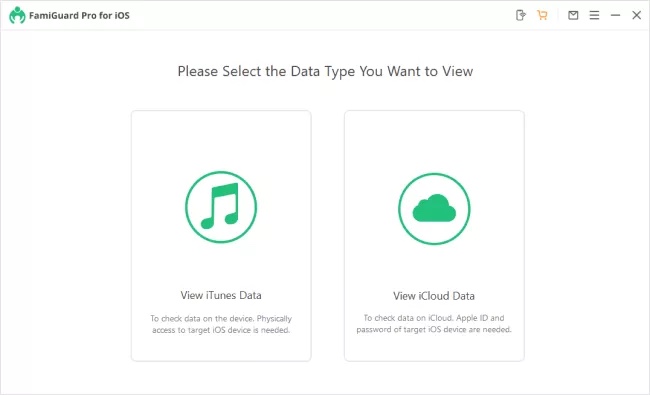Click the 'FamiGuard Pro for iOS' title text
This screenshot has width=650, height=395.
pyautogui.click(x=79, y=16)
